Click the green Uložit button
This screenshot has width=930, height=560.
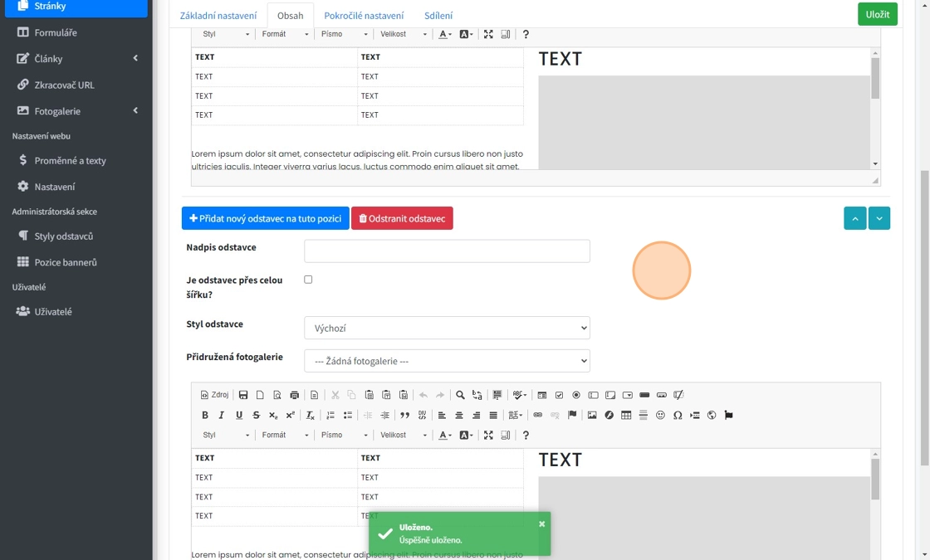(x=877, y=14)
